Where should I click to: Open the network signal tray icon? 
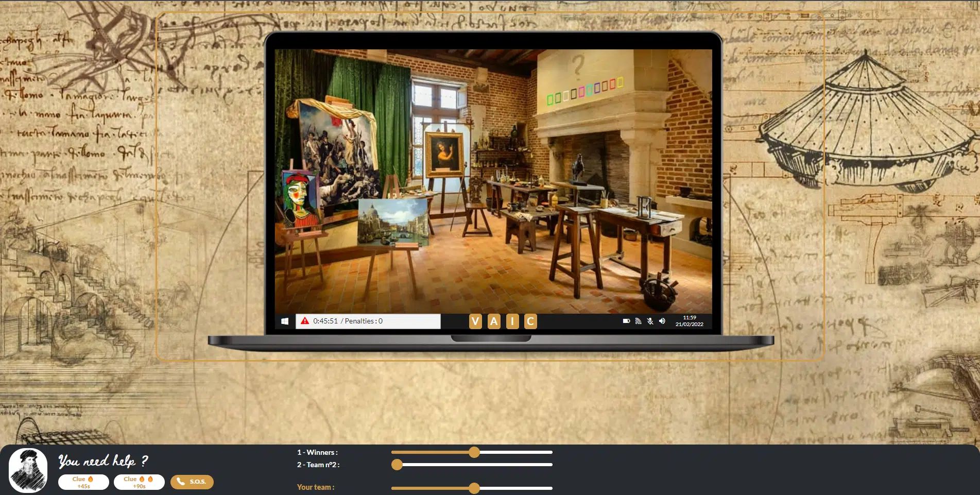click(x=638, y=321)
